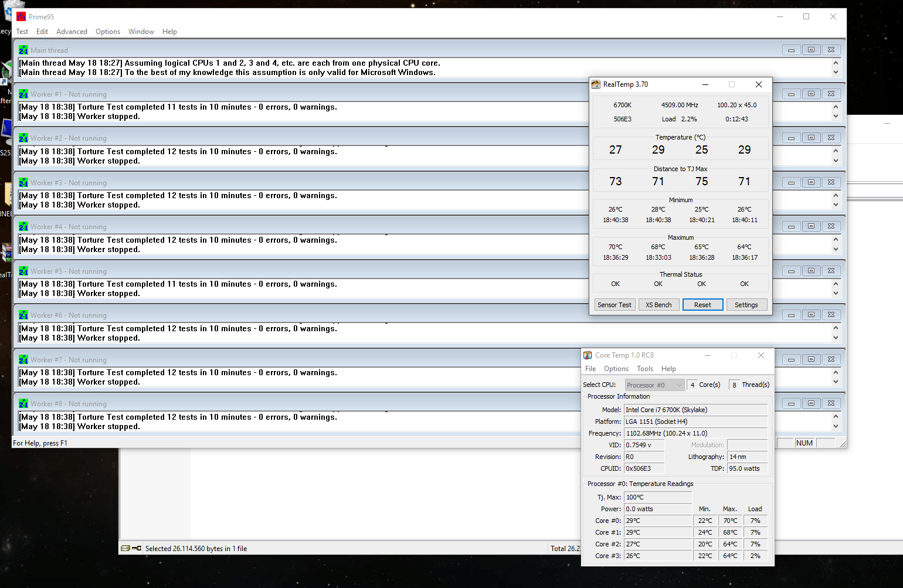This screenshot has height=588, width=903.
Task: Open Core Temp Help menu
Action: point(668,369)
